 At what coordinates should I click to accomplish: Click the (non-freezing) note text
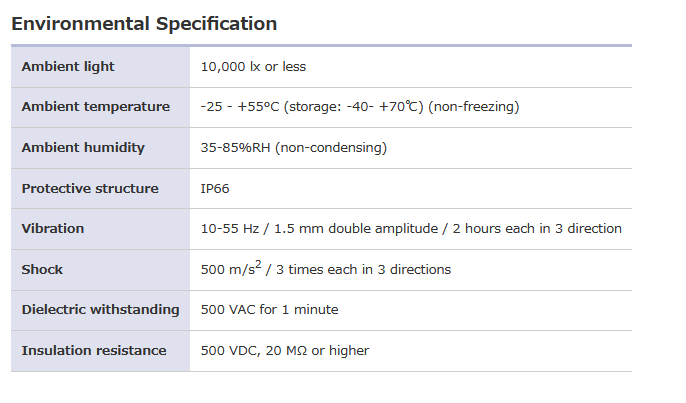pos(474,107)
